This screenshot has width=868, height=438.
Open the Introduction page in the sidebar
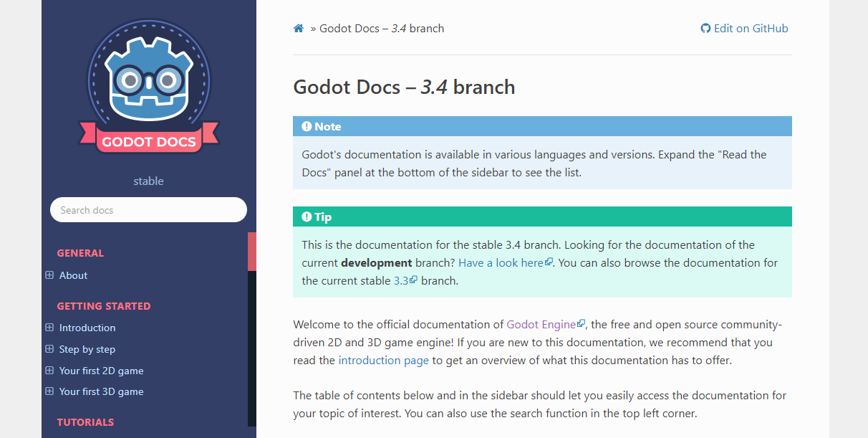coord(87,328)
